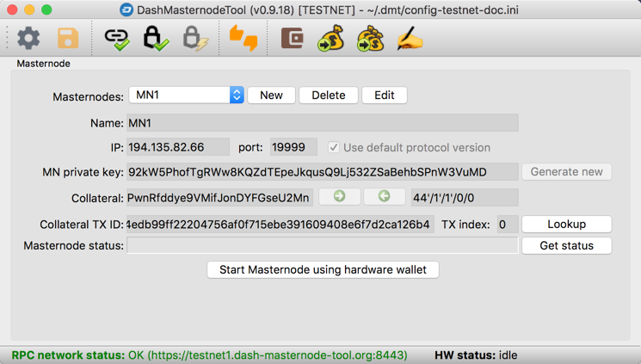Convert collateral address to BIP32 path arrow
The image size is (641, 364).
pos(339,197)
